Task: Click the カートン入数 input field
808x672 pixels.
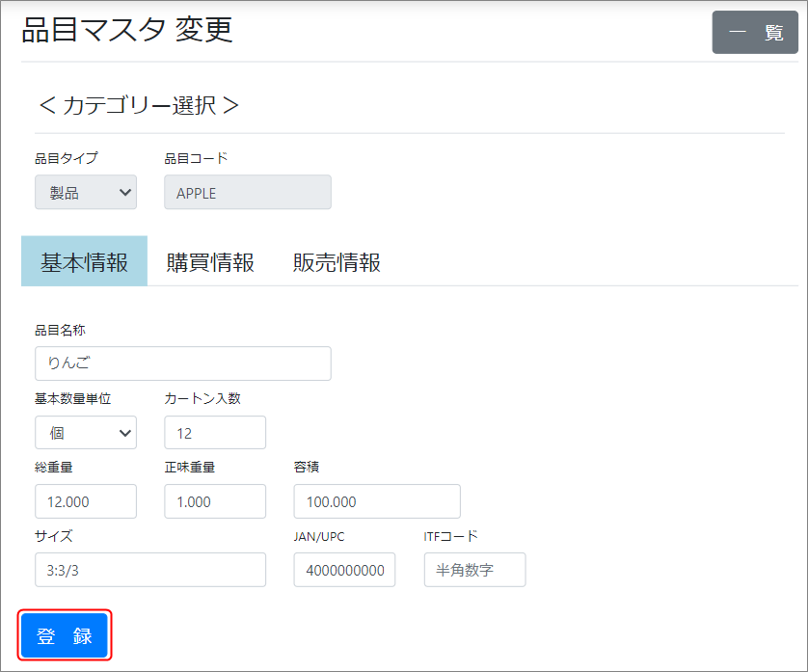Action: 215,433
